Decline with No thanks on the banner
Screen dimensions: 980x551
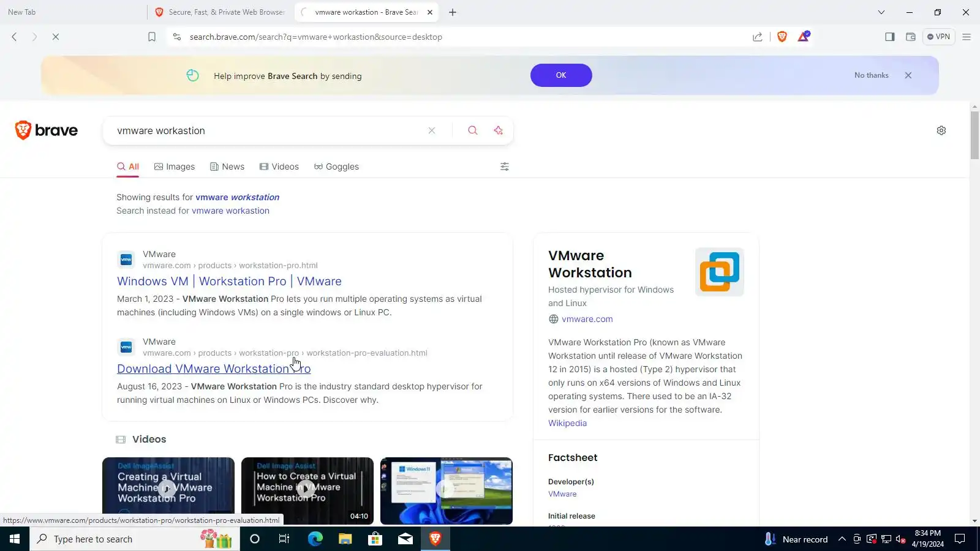pyautogui.click(x=871, y=75)
